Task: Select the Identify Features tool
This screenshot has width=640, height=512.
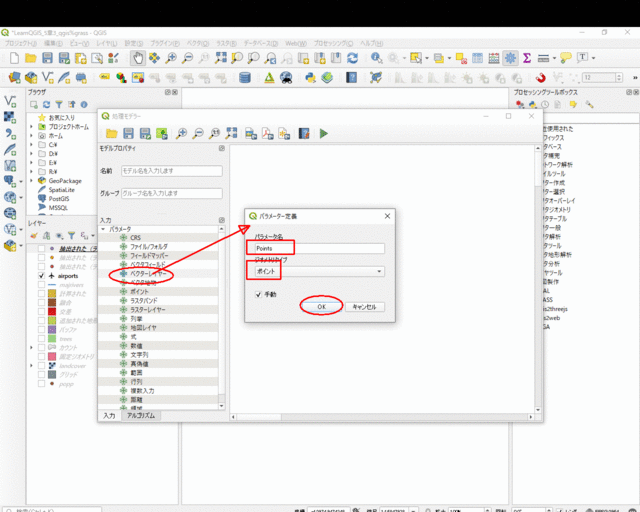Action: coord(376,58)
